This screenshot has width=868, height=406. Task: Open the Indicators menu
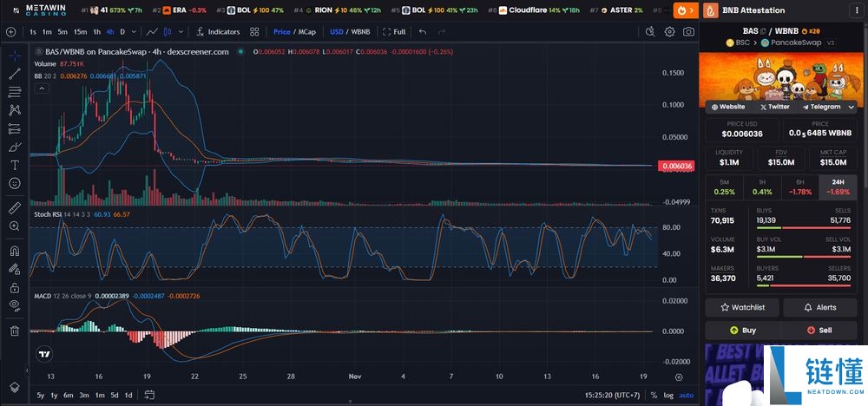tap(217, 31)
